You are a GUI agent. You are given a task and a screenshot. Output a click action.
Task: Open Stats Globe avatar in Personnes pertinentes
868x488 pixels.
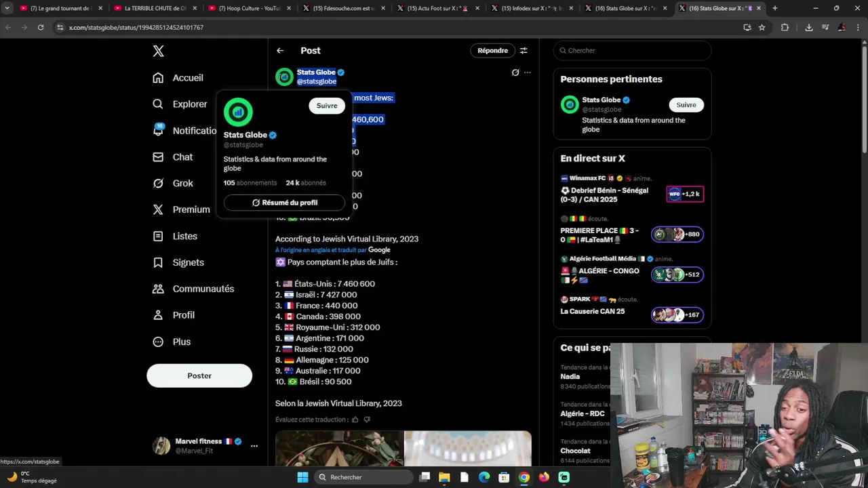pos(570,104)
